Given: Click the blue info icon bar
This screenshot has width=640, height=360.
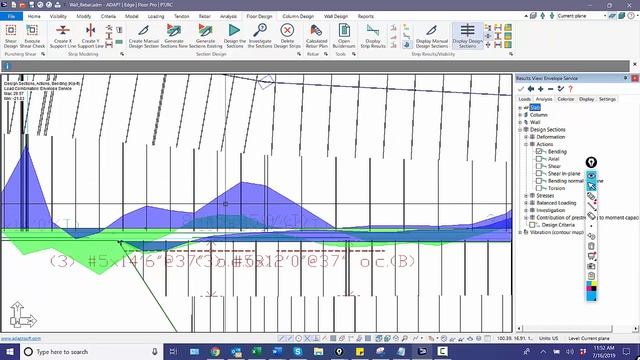Looking at the screenshot, I should 7,66.
